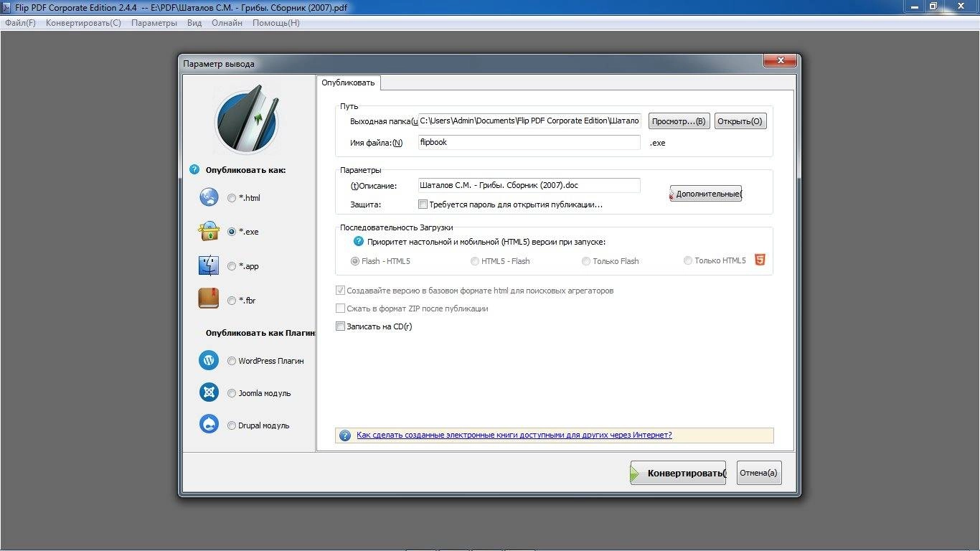Click the output folder path field
Image resolution: width=980 pixels, height=551 pixels.
pos(529,121)
